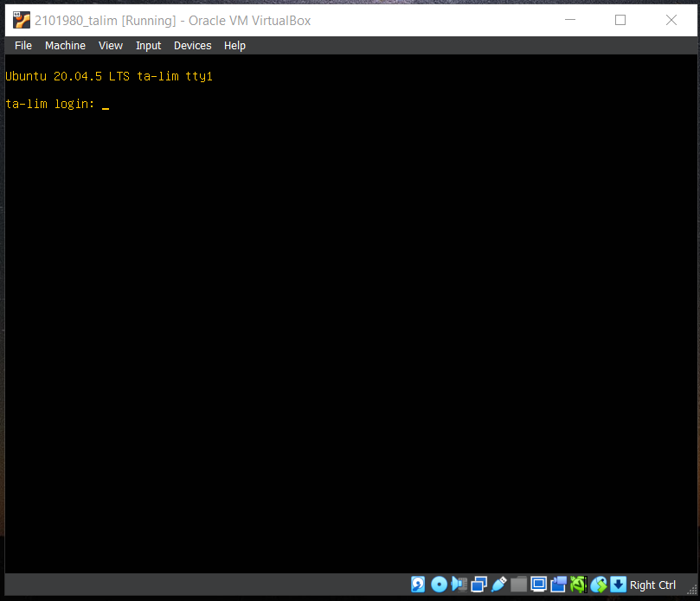Click the network adapters status icon
The image size is (700, 601).
479,585
